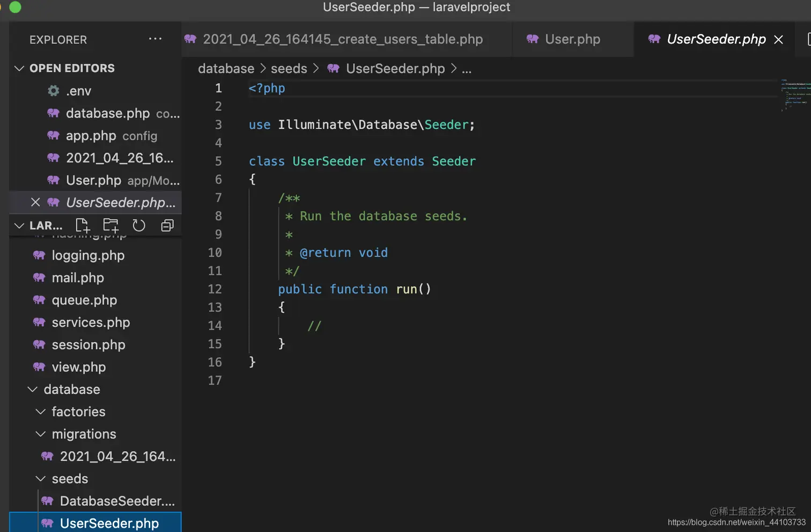
Task: Click PHP icon next to logging.php
Action: coord(39,255)
